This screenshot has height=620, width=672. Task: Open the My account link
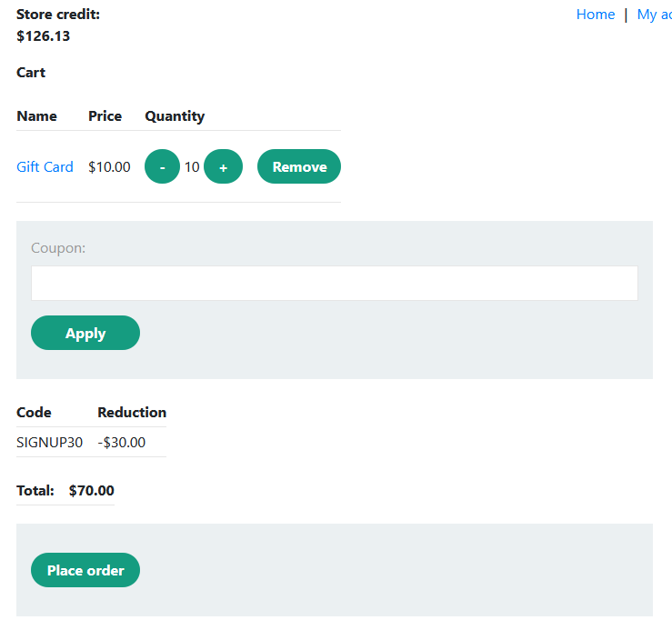click(653, 15)
